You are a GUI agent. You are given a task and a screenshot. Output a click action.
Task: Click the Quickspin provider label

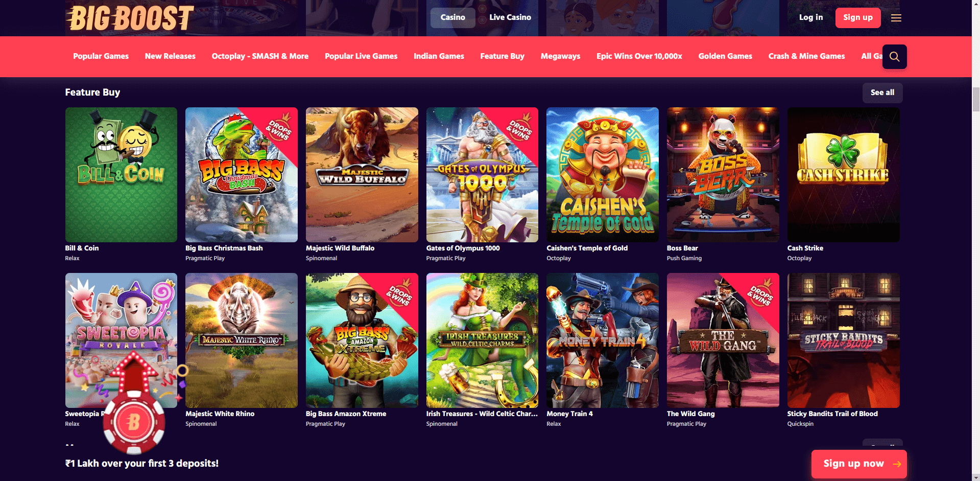pos(800,424)
